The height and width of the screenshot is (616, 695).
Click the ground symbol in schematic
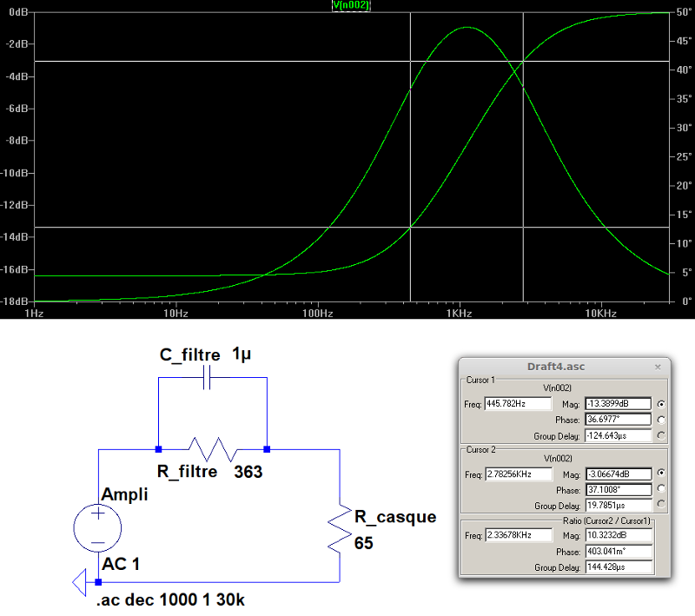[x=80, y=582]
